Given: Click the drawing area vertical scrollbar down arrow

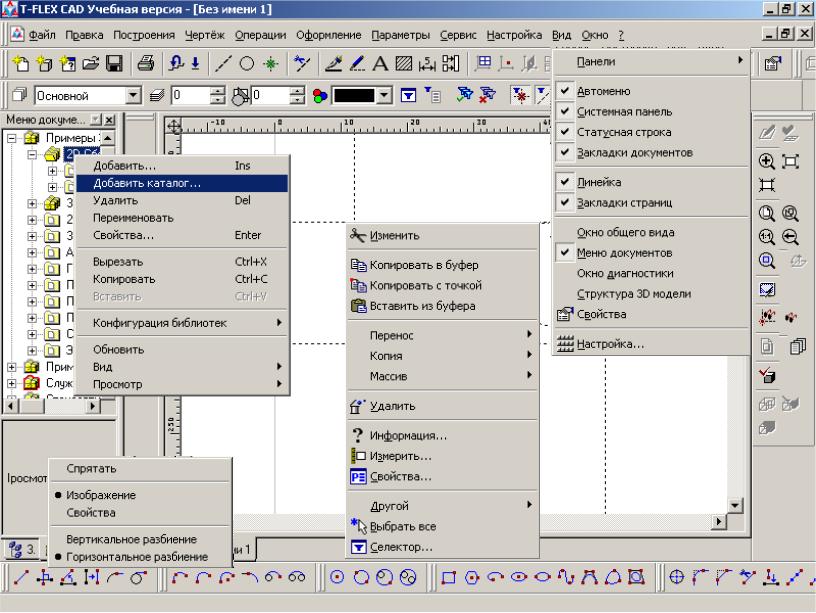Looking at the screenshot, I should pos(734,505).
